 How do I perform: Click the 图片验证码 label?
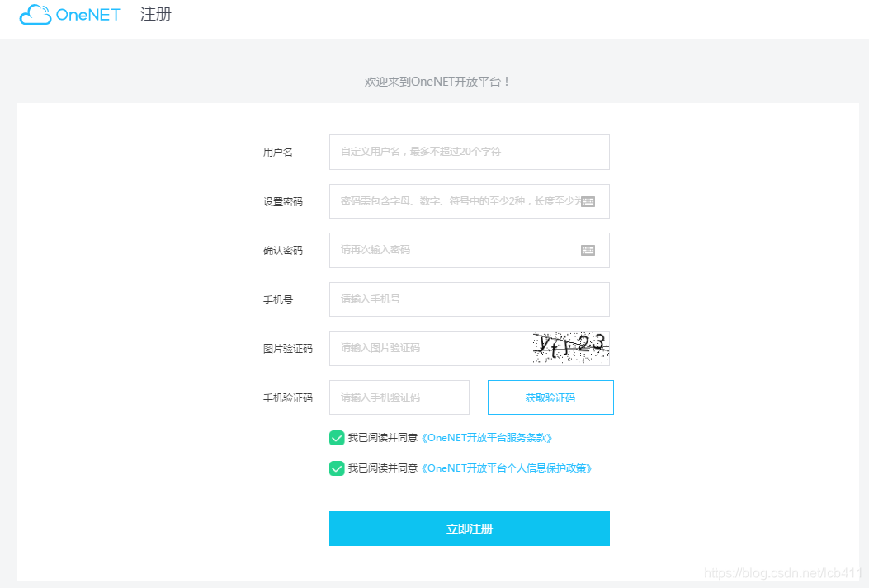[288, 349]
